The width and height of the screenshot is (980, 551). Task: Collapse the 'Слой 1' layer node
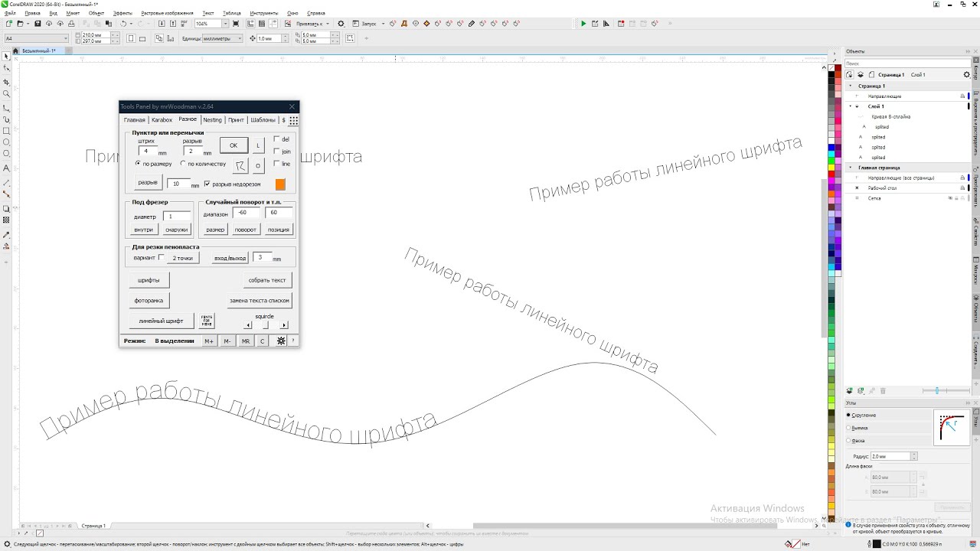click(850, 106)
